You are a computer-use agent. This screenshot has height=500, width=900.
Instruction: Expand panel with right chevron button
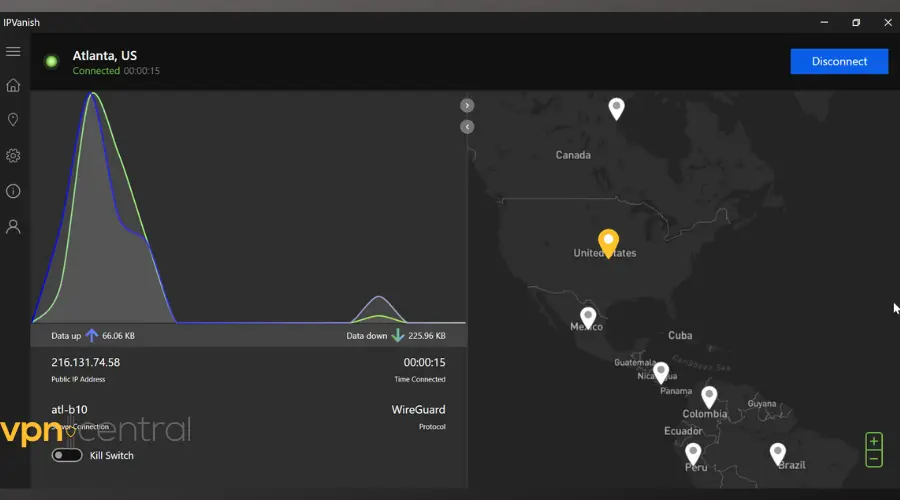tap(467, 106)
